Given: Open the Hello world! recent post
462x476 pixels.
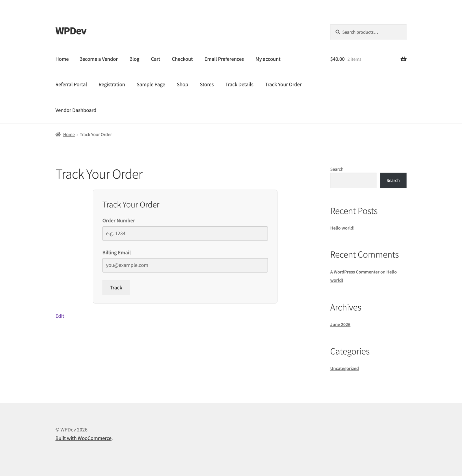Looking at the screenshot, I should [x=342, y=228].
